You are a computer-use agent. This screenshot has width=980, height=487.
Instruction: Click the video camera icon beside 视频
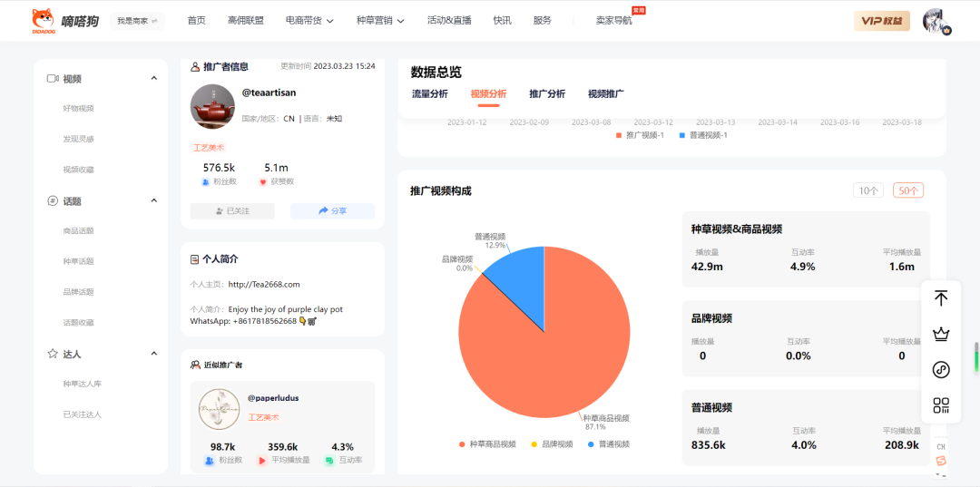pos(53,79)
